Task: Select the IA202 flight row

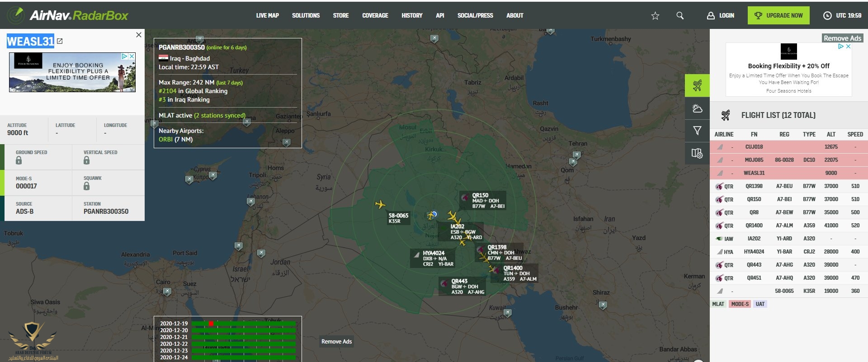Action: click(x=789, y=239)
